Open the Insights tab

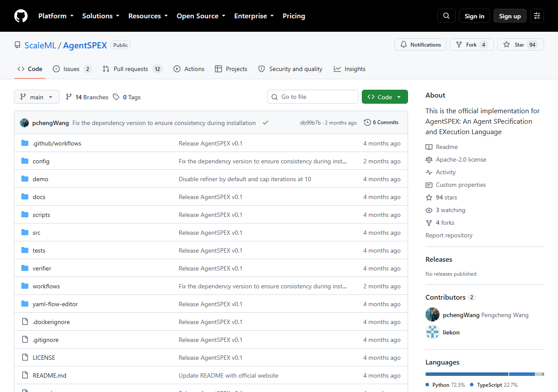350,69
